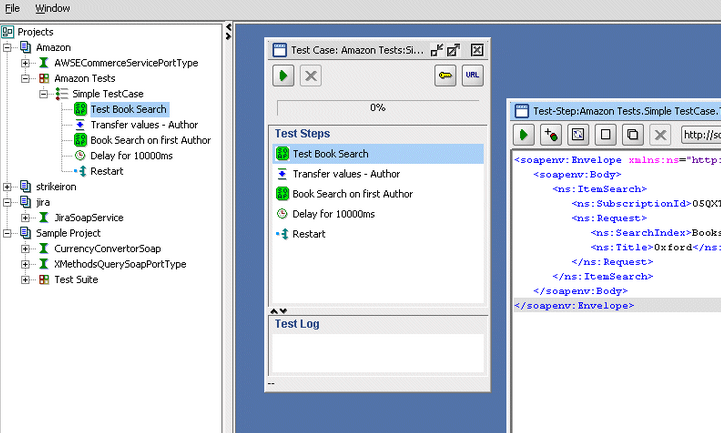The height and width of the screenshot is (433, 721).
Task: Clone request with overlapping squares icon
Action: point(633,135)
